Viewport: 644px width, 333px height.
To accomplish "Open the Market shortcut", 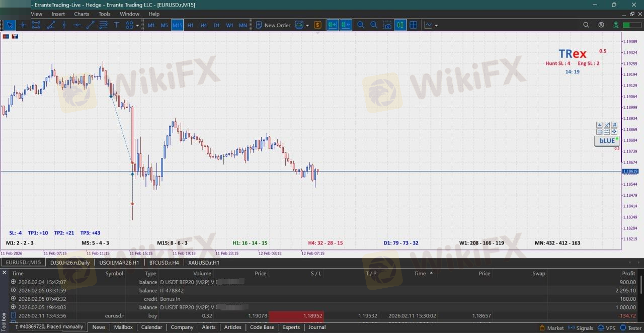I will pyautogui.click(x=551, y=328).
